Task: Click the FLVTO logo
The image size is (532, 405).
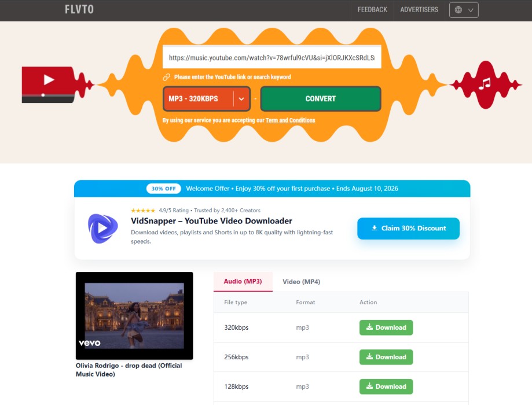Action: coord(79,9)
